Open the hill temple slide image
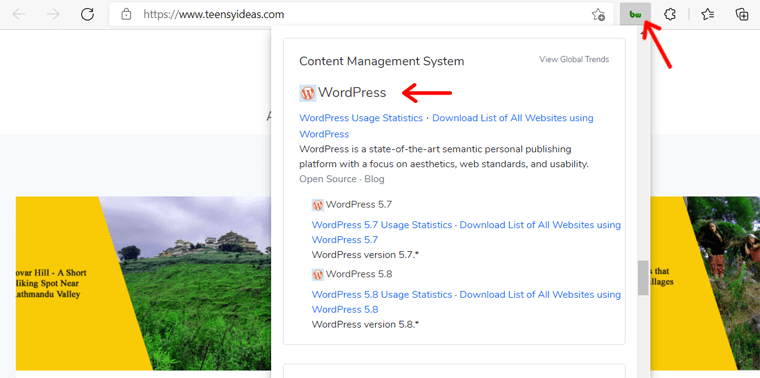This screenshot has height=378, width=760. pos(194,283)
